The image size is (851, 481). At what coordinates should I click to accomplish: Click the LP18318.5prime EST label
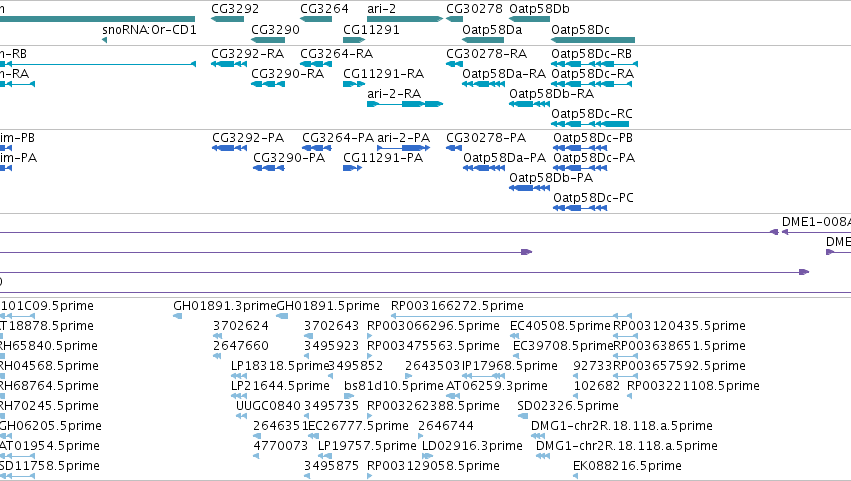click(280, 366)
